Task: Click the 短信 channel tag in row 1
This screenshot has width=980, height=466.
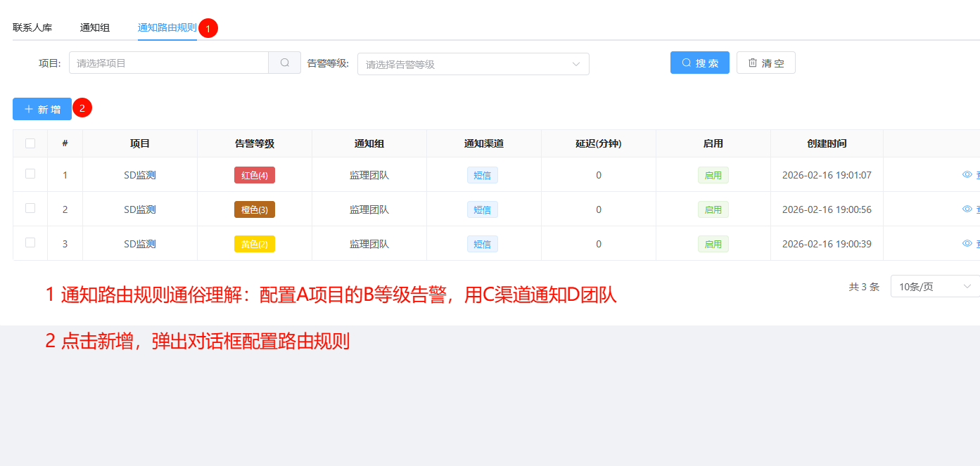Action: point(482,175)
